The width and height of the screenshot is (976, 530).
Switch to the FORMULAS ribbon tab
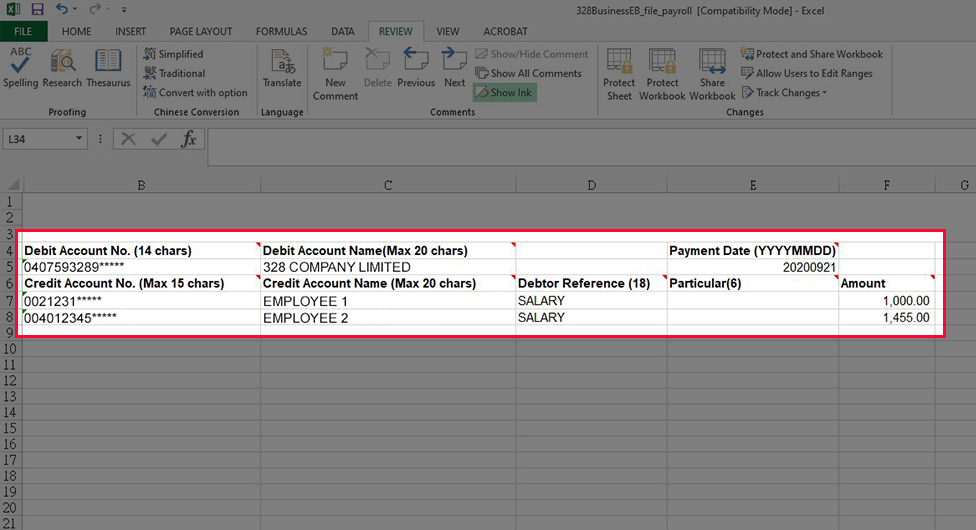pyautogui.click(x=281, y=31)
